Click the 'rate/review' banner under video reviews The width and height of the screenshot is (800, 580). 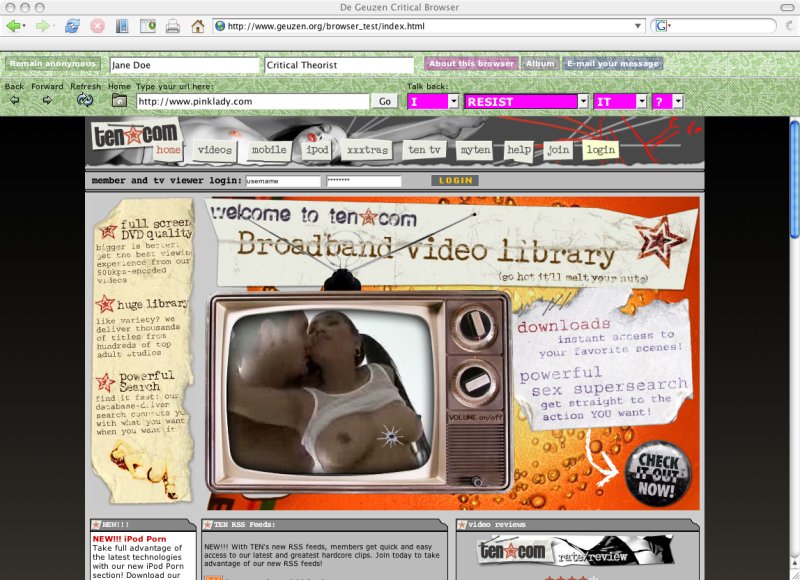point(575,550)
